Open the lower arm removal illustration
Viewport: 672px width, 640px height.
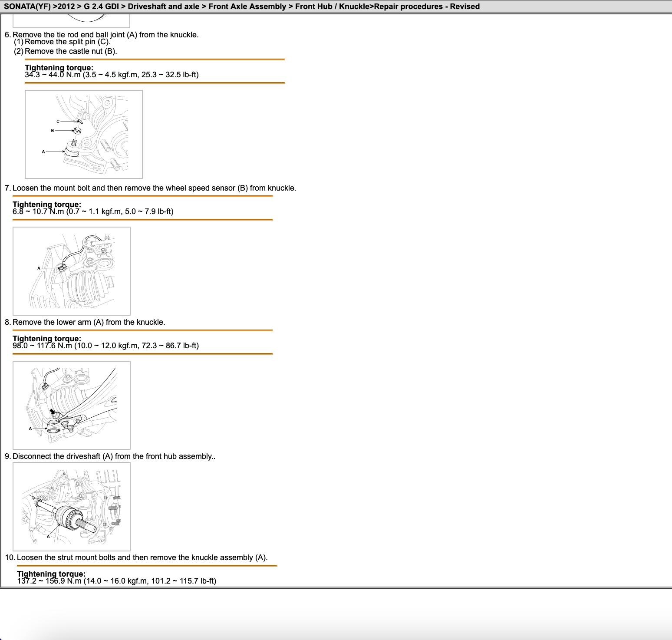(x=72, y=405)
